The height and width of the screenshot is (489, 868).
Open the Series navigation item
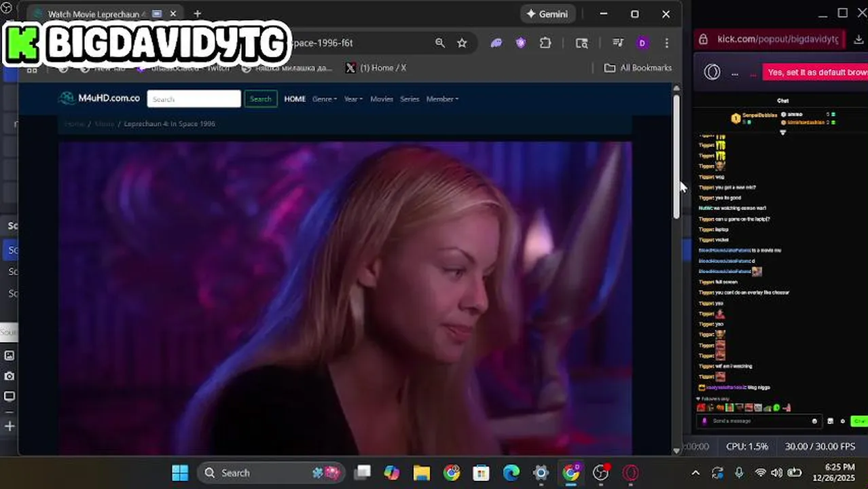coord(410,98)
